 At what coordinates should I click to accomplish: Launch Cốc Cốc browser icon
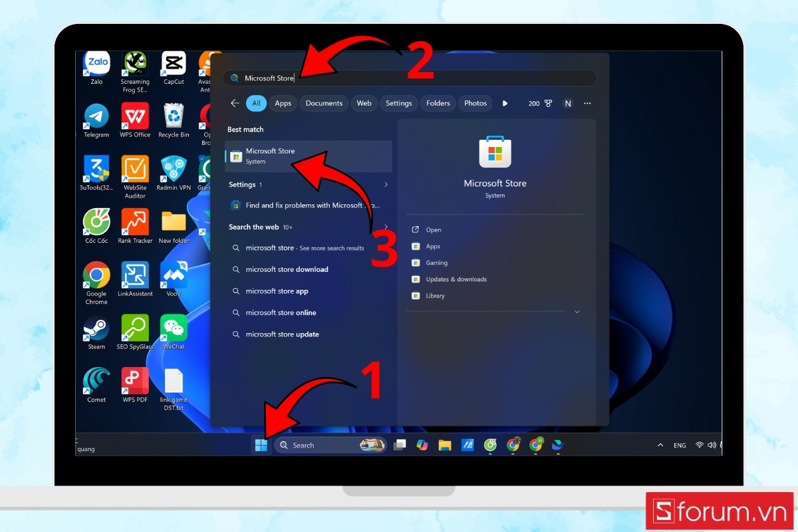coord(95,222)
